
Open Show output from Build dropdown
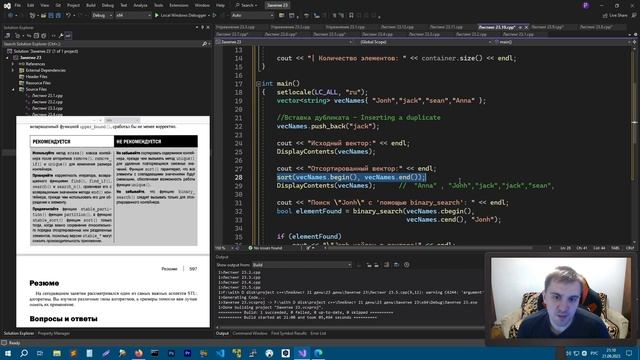point(302,265)
